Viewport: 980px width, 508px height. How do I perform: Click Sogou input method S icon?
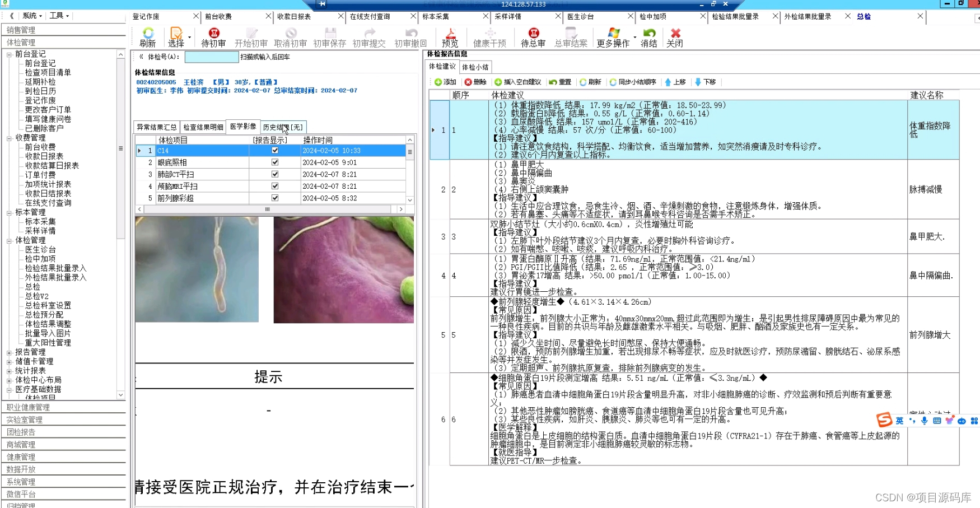point(884,420)
